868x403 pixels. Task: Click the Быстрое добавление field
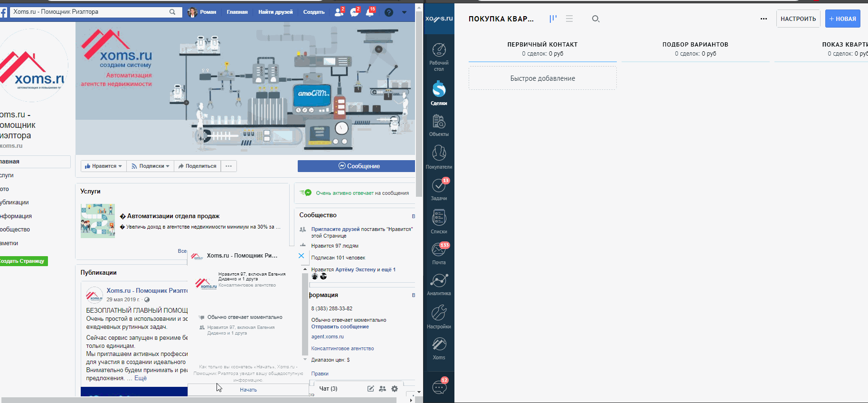(x=542, y=78)
